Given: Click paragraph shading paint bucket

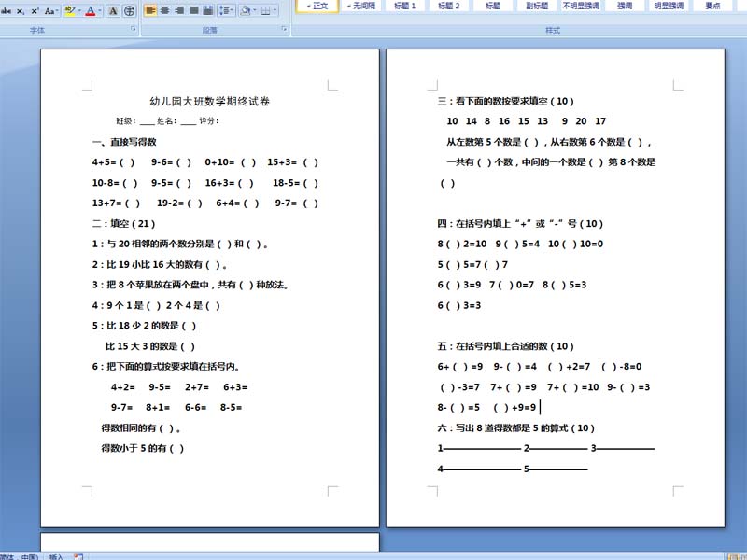Looking at the screenshot, I should [x=245, y=10].
